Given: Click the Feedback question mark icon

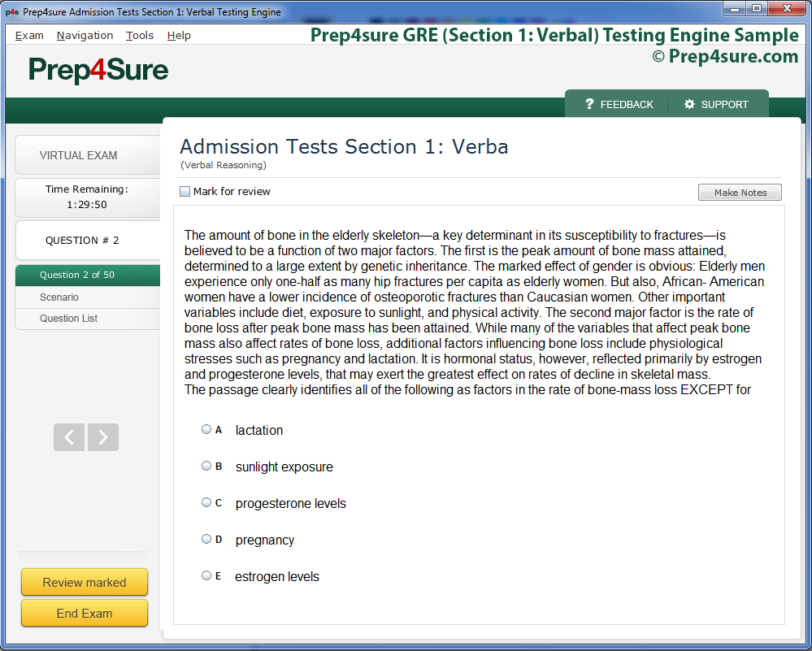Looking at the screenshot, I should [x=589, y=104].
